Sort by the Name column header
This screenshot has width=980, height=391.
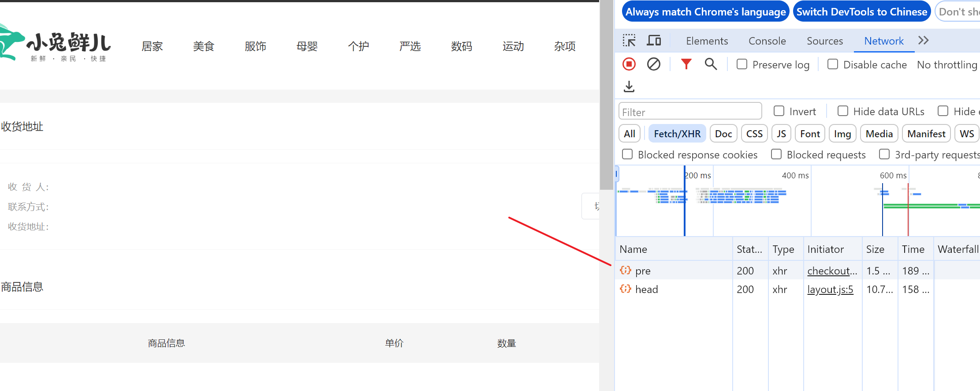674,249
